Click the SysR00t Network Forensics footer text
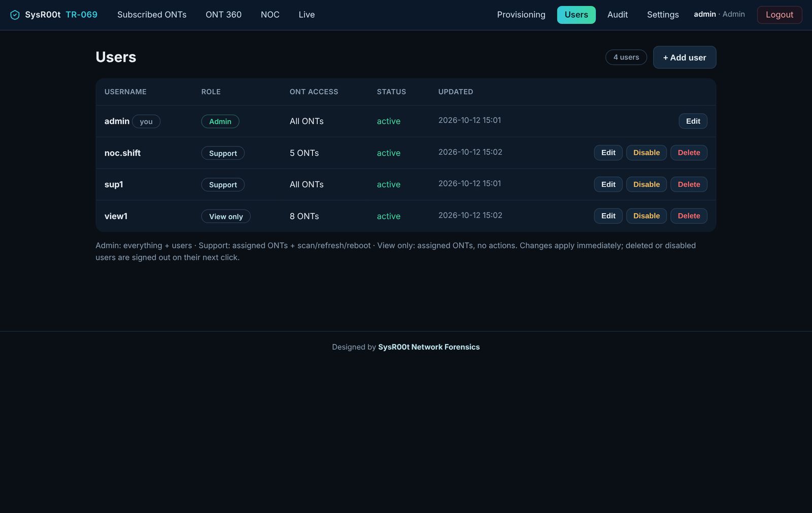The height and width of the screenshot is (513, 812). 429,347
